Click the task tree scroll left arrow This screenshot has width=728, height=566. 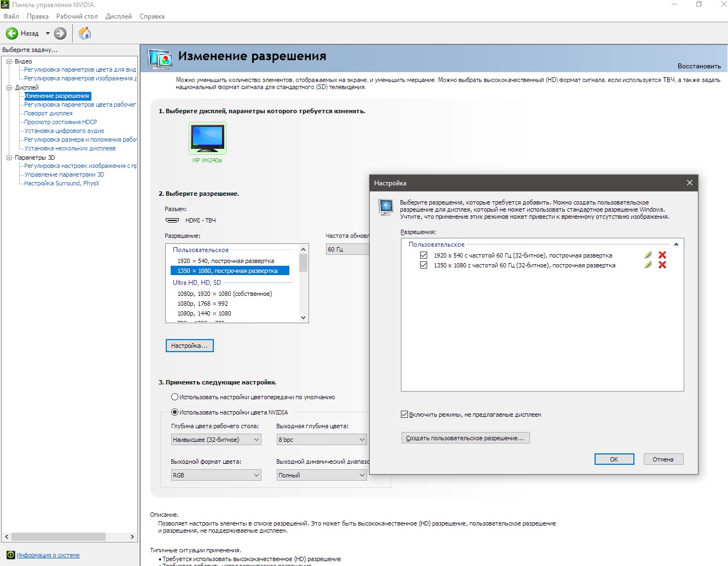7,537
